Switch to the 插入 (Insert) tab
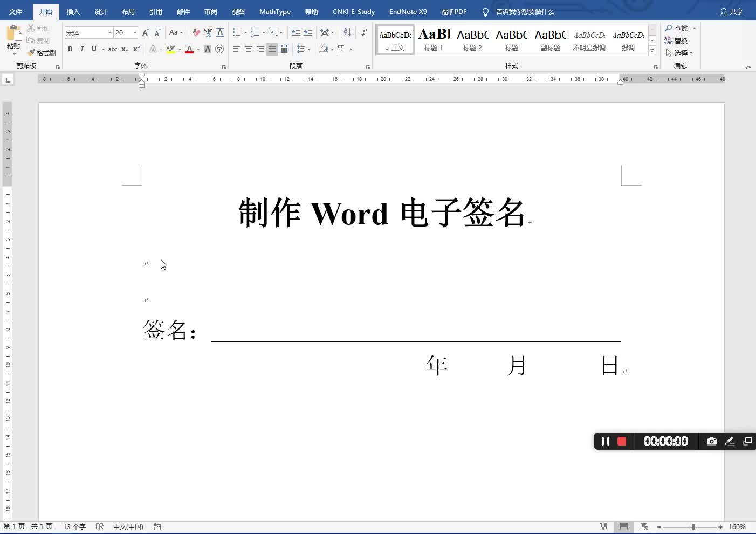 (x=73, y=11)
